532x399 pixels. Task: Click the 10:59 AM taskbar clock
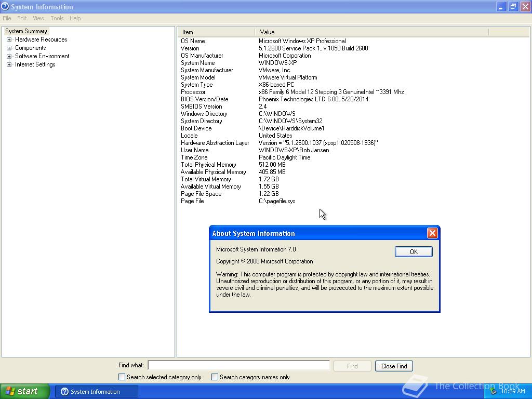click(513, 392)
